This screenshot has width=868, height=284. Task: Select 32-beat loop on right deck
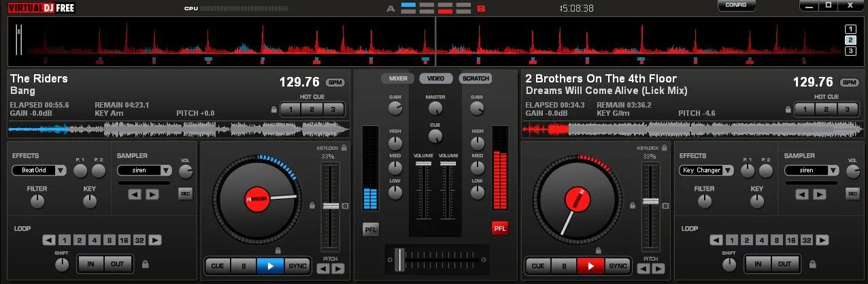pyautogui.click(x=806, y=240)
